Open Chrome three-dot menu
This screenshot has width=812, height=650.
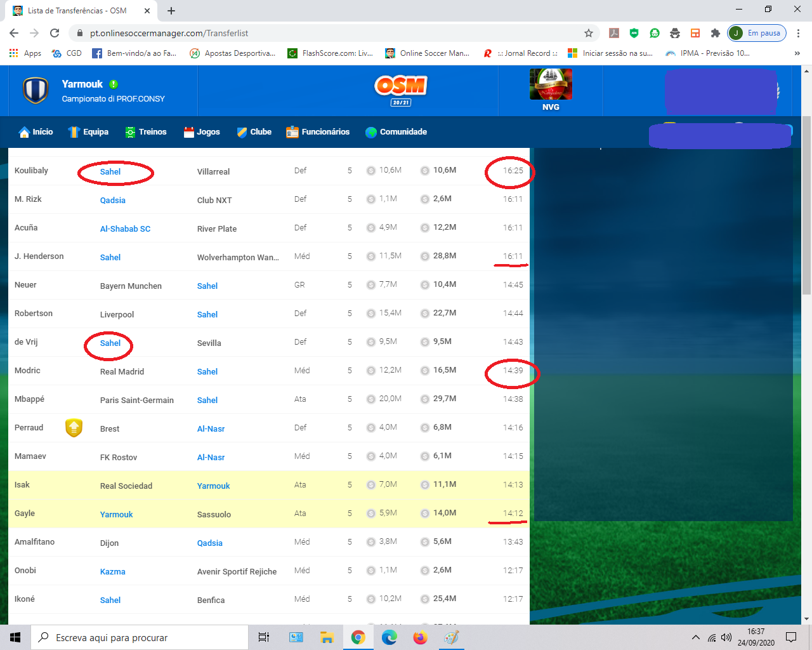point(798,33)
